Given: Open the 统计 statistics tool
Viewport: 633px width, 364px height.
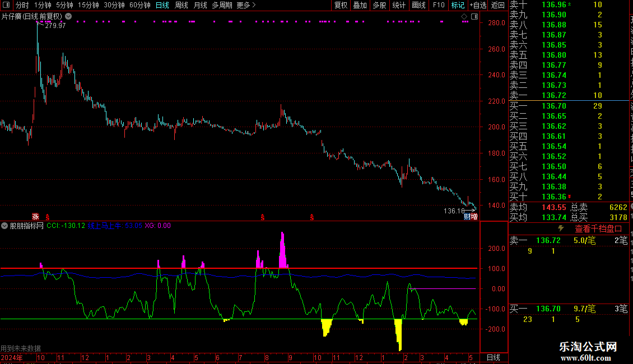Looking at the screenshot, I should pyautogui.click(x=399, y=5).
